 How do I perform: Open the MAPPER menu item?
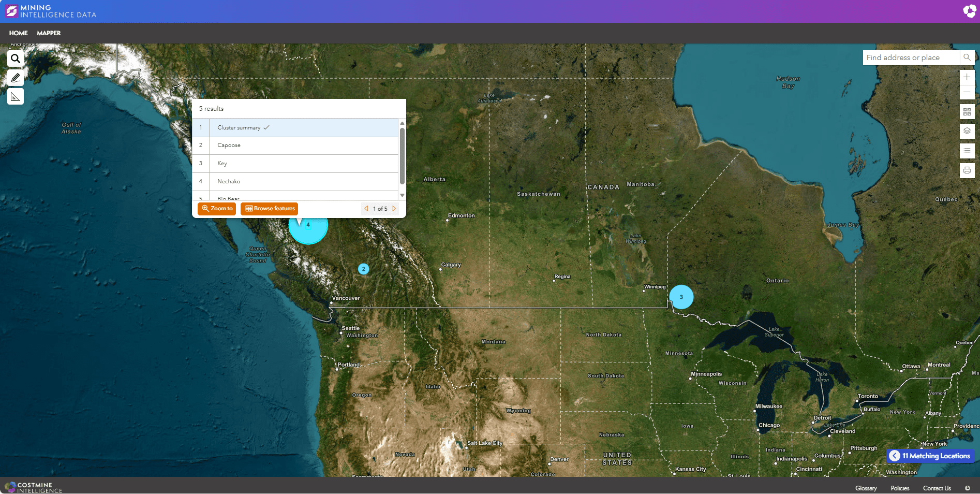pos(49,33)
